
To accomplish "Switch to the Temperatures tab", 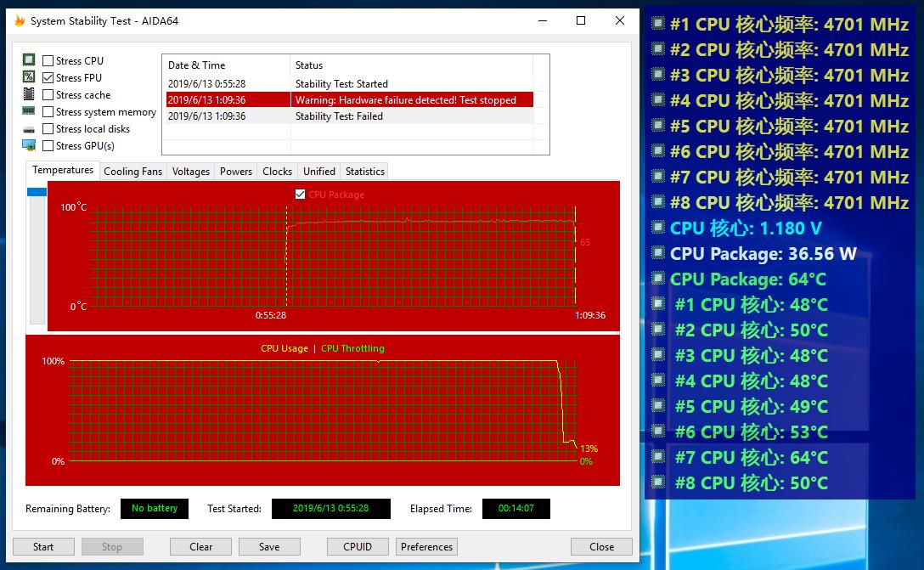I will 63,170.
